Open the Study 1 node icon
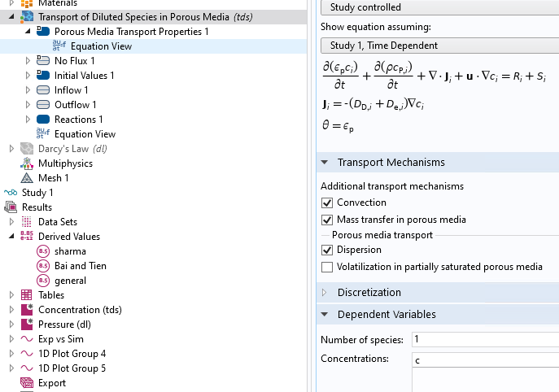This screenshot has height=392, width=559. coord(11,193)
